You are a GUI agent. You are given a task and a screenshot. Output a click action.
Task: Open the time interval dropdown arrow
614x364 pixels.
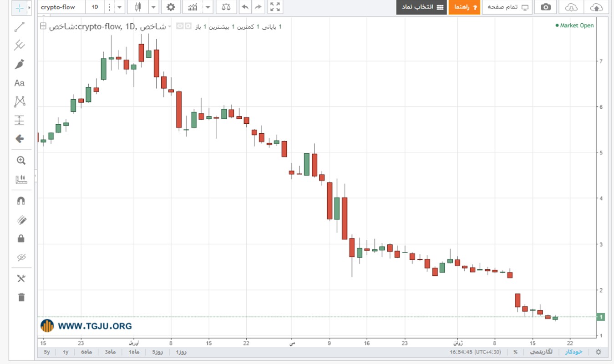119,7
